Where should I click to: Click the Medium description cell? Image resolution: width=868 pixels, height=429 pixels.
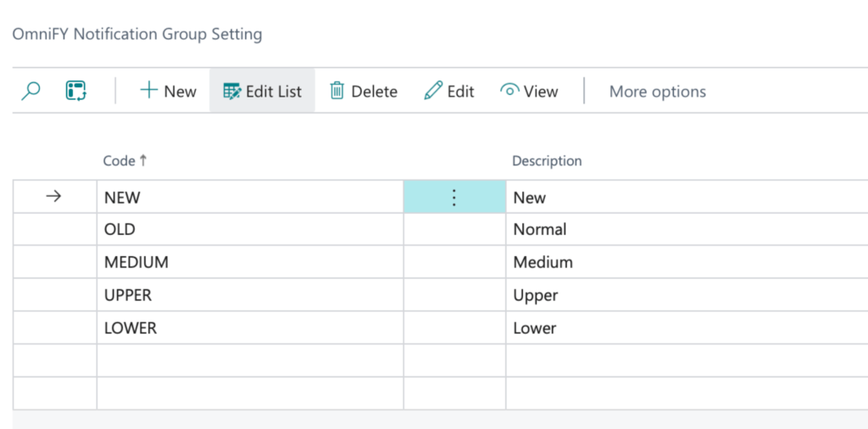click(687, 262)
